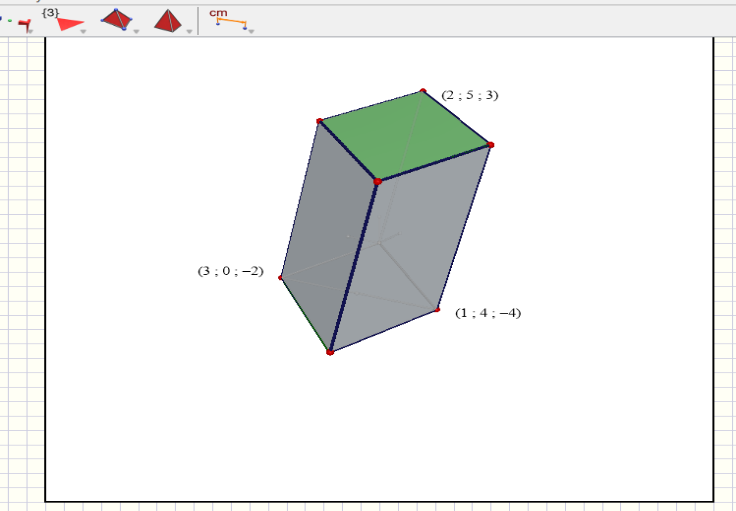This screenshot has height=511, width=736.
Task: Select the triangle polygon tool labeled {3}
Action: point(68,23)
